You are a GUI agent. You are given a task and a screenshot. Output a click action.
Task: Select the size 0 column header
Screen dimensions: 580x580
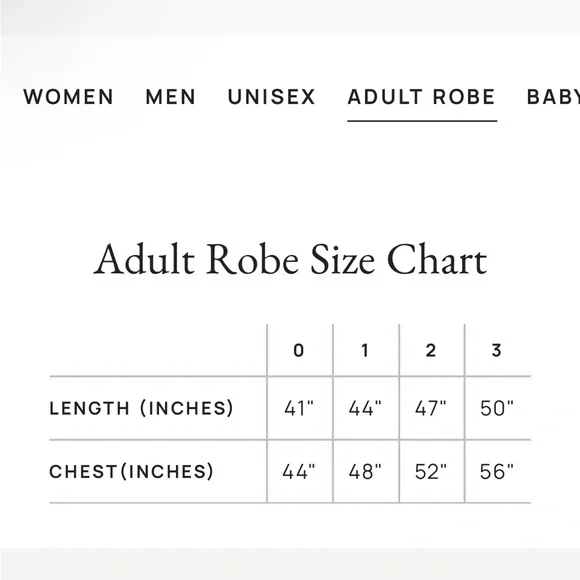(x=299, y=350)
